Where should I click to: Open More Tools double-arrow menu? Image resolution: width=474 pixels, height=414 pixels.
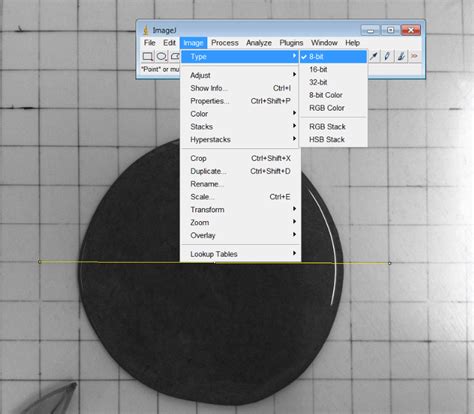414,56
